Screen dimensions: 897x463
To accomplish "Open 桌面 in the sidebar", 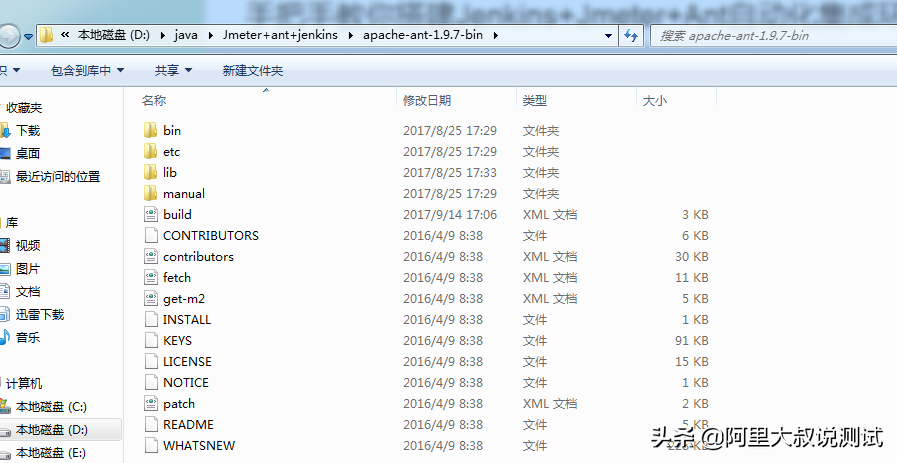I will point(28,153).
